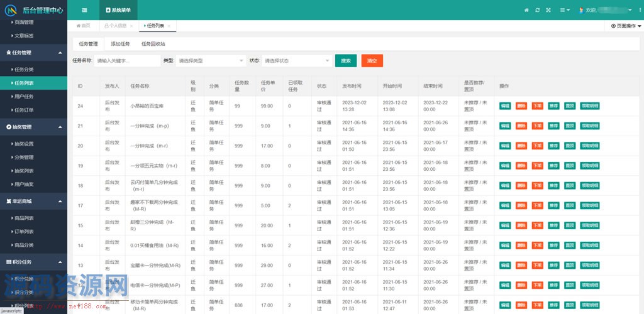The width and height of the screenshot is (644, 314).
Task: Click 置顶 for task ID 20
Action: (x=570, y=146)
